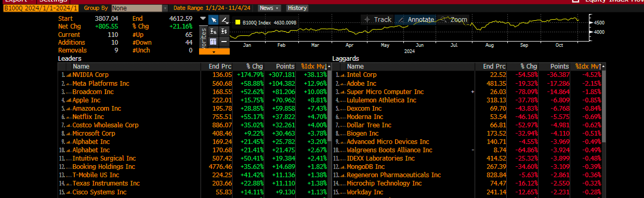
Task: Open mini chart icon beside Amazon.com Inc
Action: pos(69,109)
